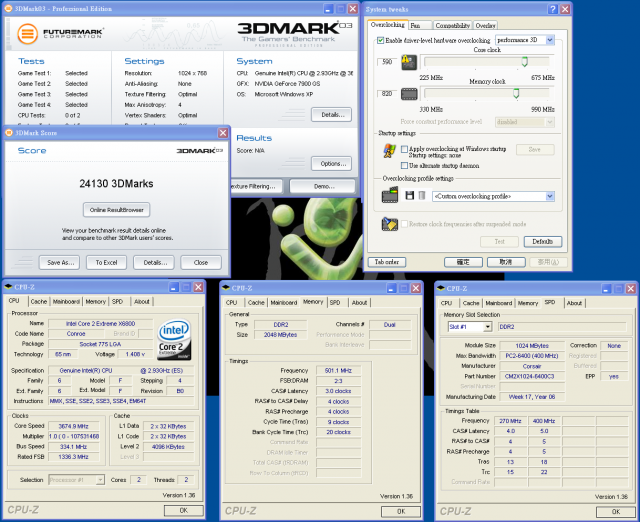Viewport: 640px width, 522px height.
Task: Open System Details in 3DMark03 window
Action: [331, 115]
